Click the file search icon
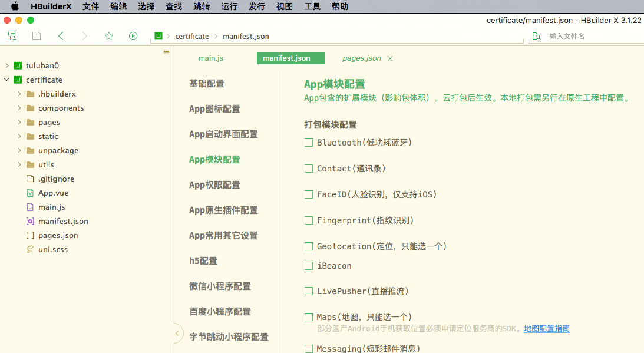This screenshot has width=644, height=353. (536, 36)
